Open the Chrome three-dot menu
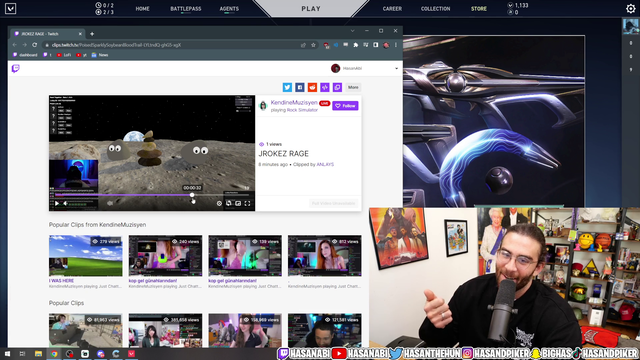This screenshot has height=360, width=640. 396,45
